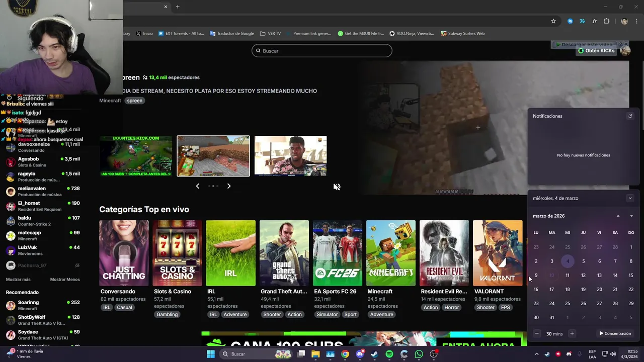
Task: Select the third carousel stream thumbnail
Action: point(290,156)
